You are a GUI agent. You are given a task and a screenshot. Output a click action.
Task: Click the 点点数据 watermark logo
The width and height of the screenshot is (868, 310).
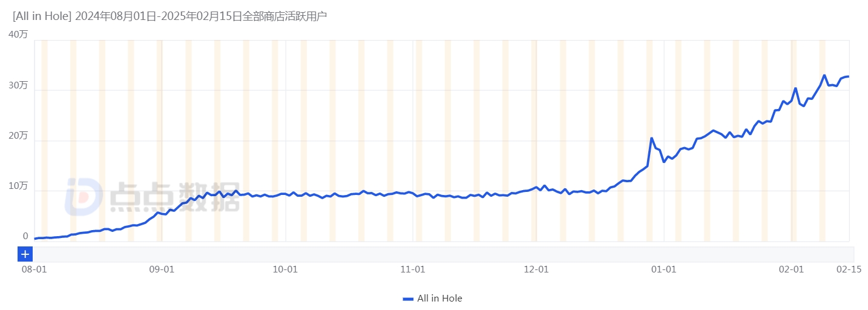pyautogui.click(x=153, y=196)
